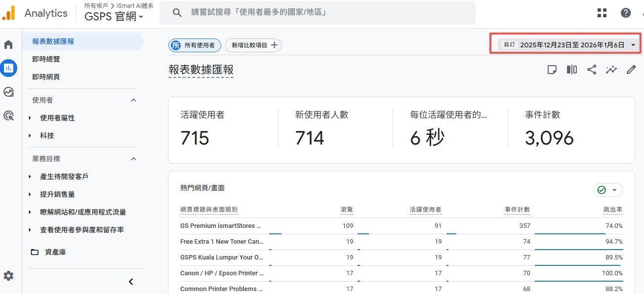
Task: Toggle the compare columns icon
Action: (572, 70)
